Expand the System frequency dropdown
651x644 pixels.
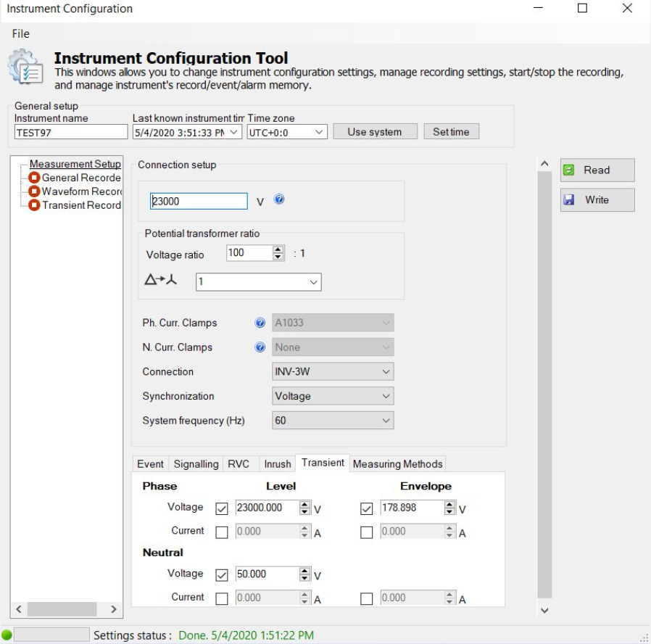333,421
